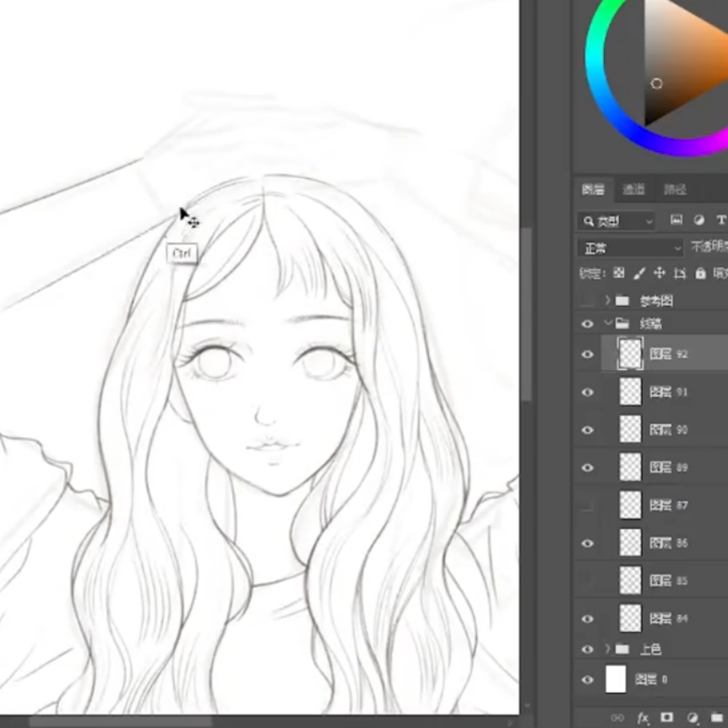Hide the 线稿 group
The width and height of the screenshot is (728, 728).
[x=587, y=323]
